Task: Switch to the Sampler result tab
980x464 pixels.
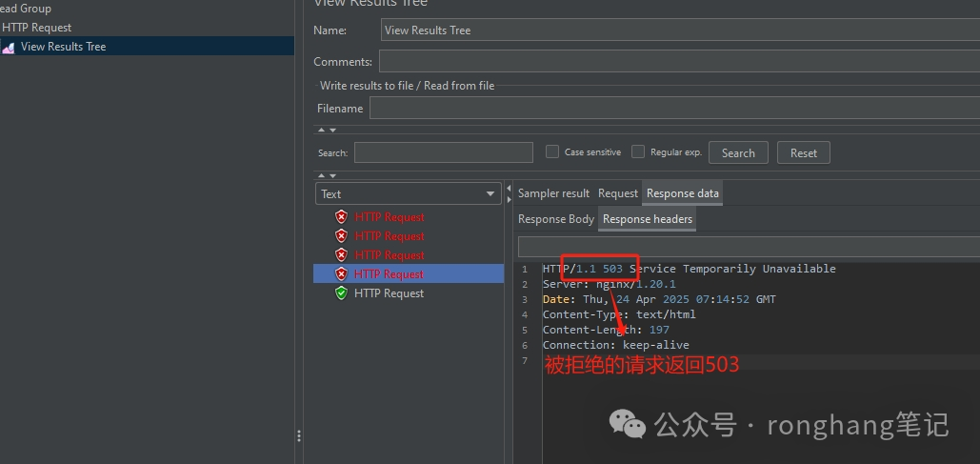Action: pyautogui.click(x=553, y=193)
